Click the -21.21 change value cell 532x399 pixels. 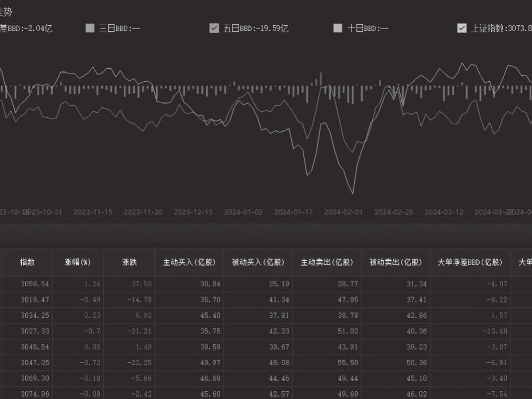tap(129, 331)
